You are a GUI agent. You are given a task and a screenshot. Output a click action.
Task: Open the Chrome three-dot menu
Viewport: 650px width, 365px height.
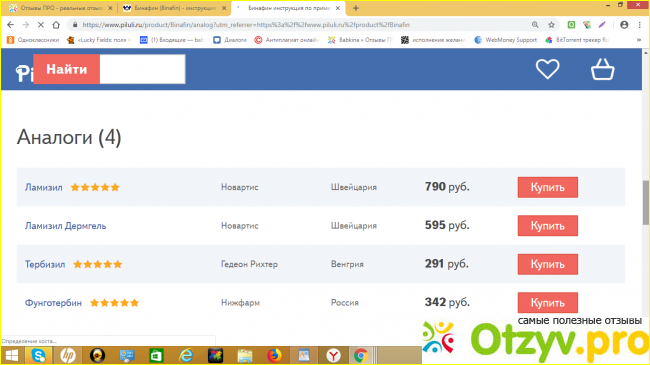pyautogui.click(x=639, y=25)
